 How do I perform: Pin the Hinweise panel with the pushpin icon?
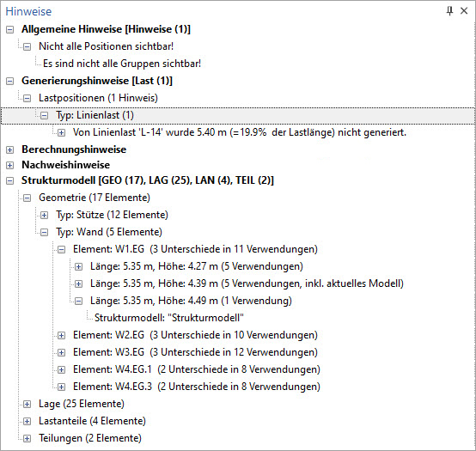(x=449, y=11)
